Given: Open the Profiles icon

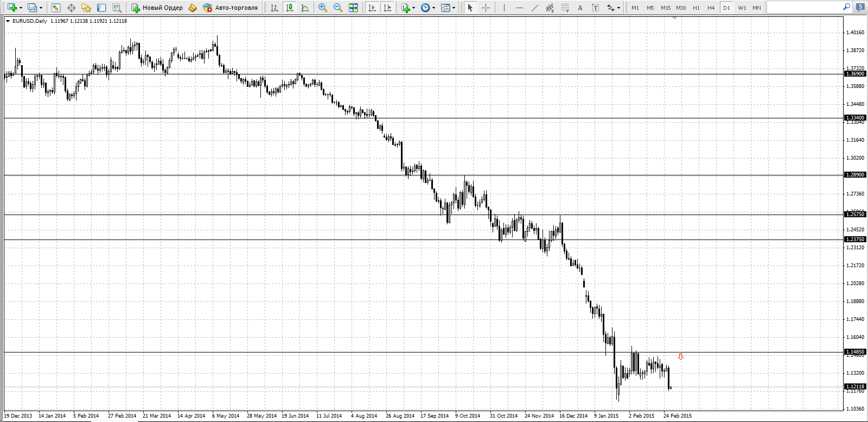Looking at the screenshot, I should 32,8.
